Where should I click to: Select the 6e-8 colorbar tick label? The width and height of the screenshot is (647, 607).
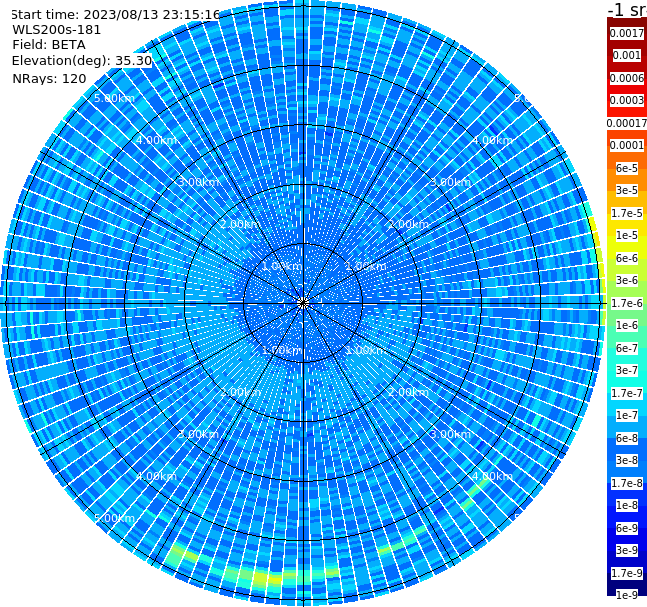(x=627, y=438)
